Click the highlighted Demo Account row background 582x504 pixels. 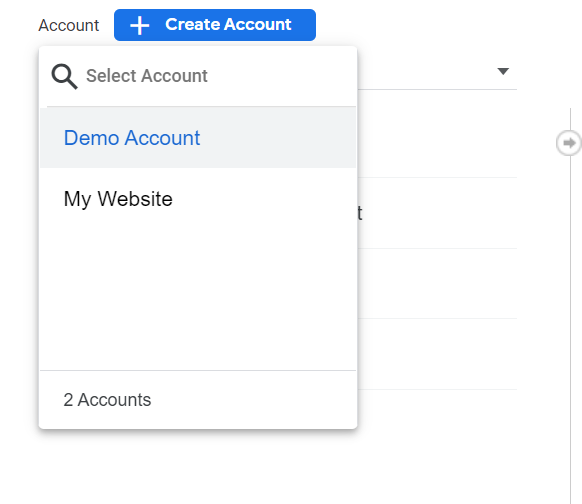pos(198,137)
